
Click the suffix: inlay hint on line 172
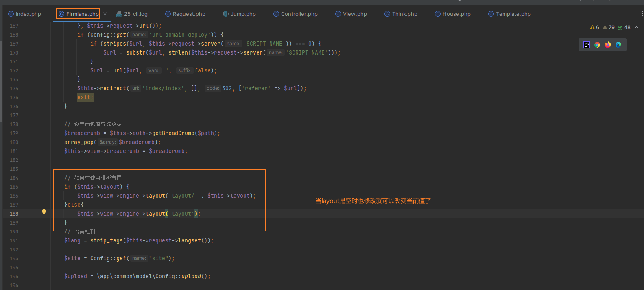185,70
